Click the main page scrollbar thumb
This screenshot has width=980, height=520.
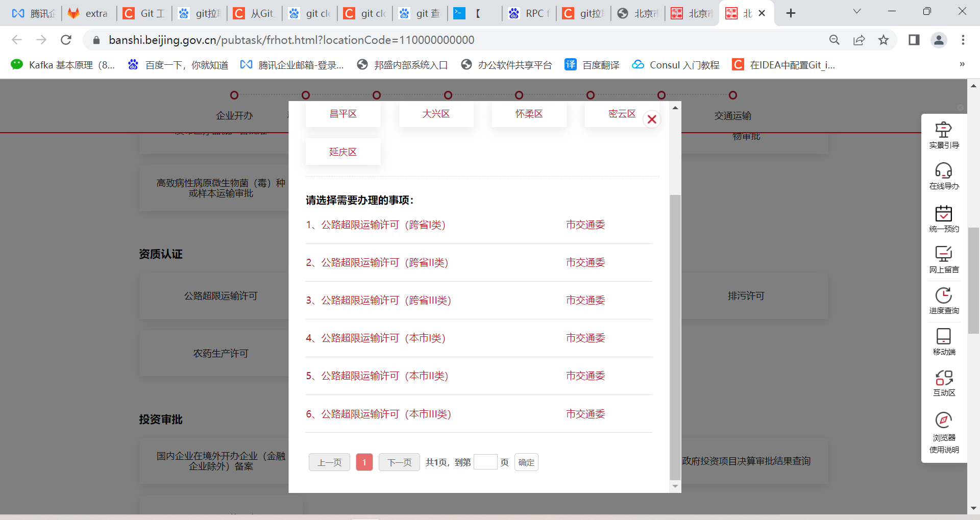[973, 281]
